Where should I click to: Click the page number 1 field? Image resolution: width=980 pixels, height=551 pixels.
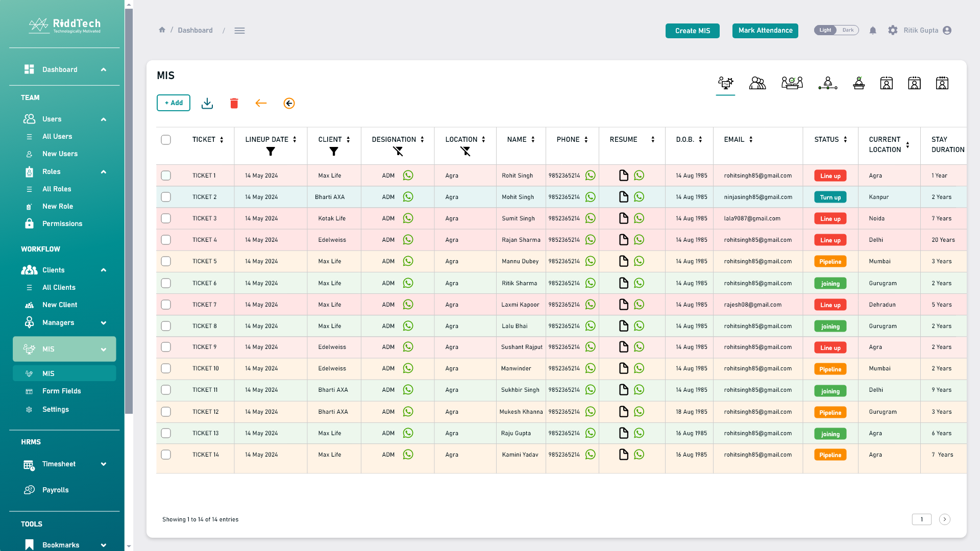coord(922,519)
